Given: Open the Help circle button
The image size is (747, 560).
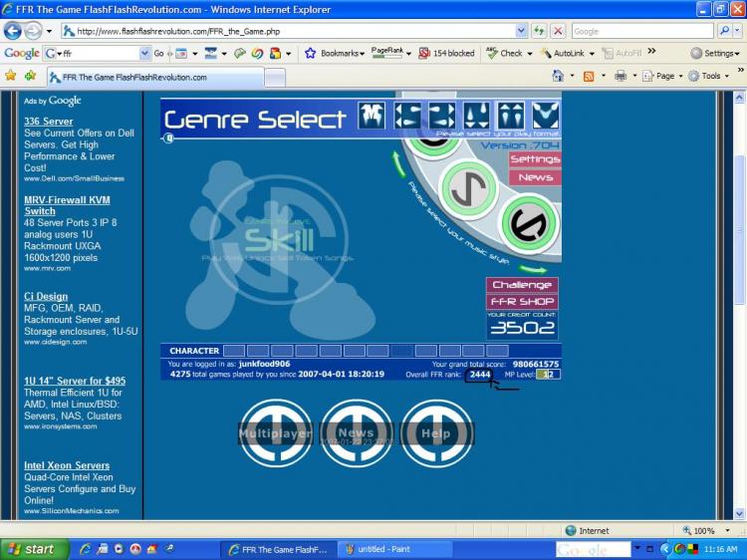Looking at the screenshot, I should click(436, 433).
